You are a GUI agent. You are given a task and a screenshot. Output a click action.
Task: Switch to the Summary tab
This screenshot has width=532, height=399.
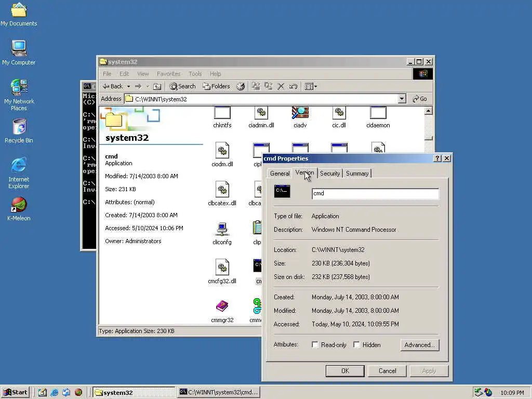[x=357, y=174]
